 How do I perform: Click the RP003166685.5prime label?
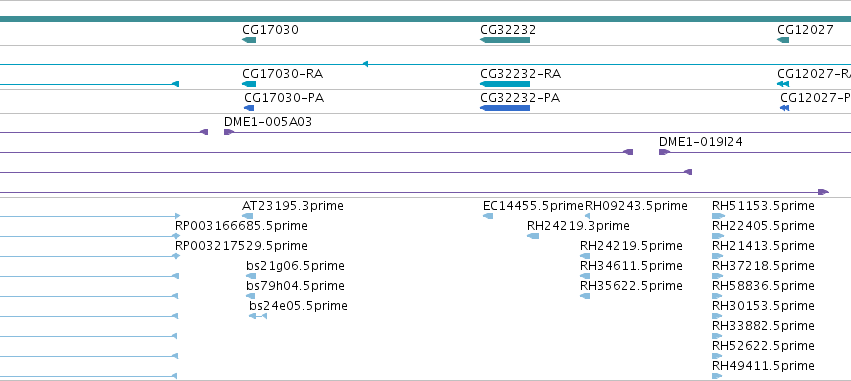(x=241, y=226)
